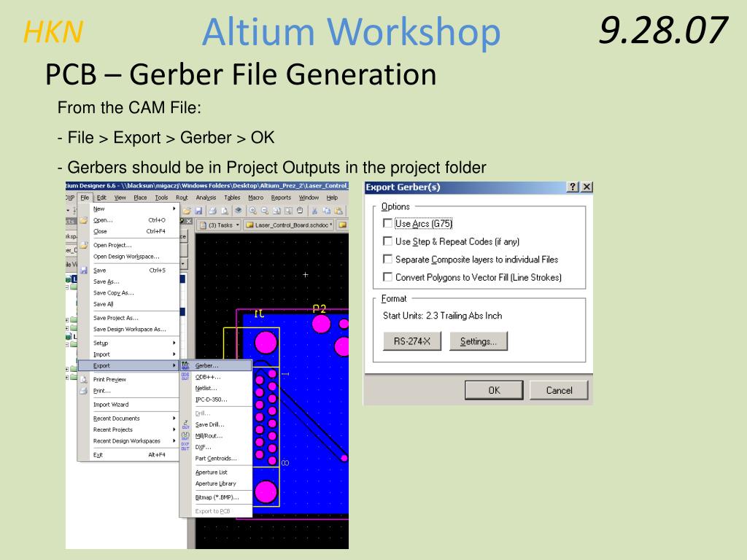Click the save floppy disk toolbar icon

coord(198,211)
